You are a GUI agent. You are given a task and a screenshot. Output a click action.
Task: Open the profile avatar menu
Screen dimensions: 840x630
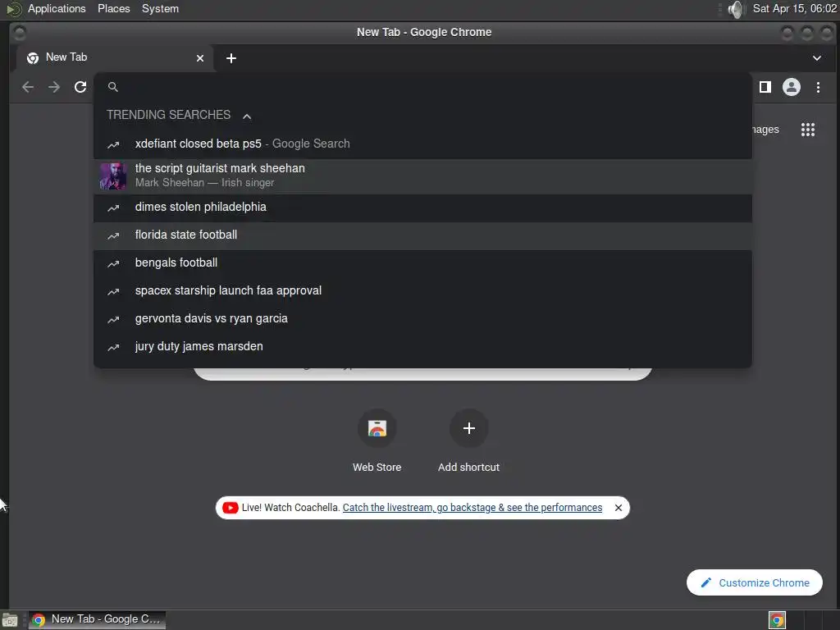(792, 87)
